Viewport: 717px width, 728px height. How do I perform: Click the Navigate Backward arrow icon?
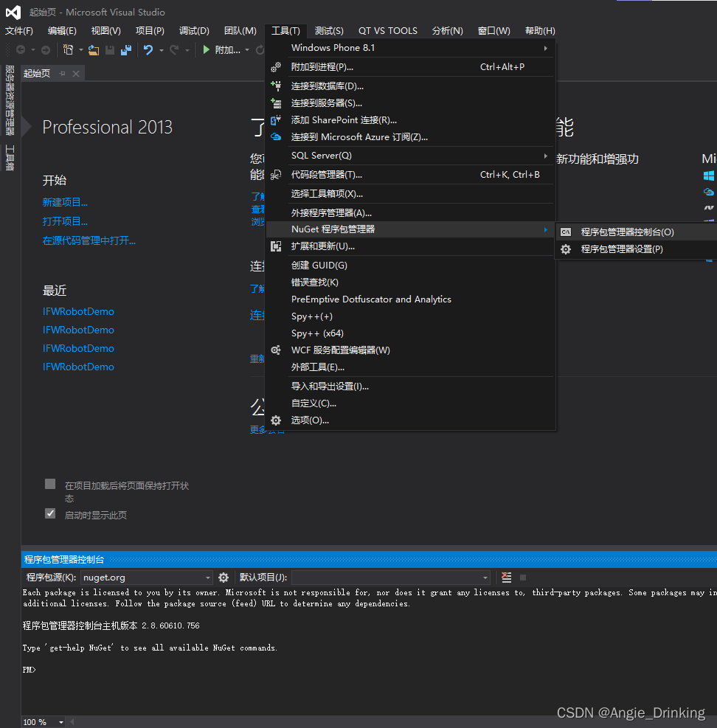(21, 49)
